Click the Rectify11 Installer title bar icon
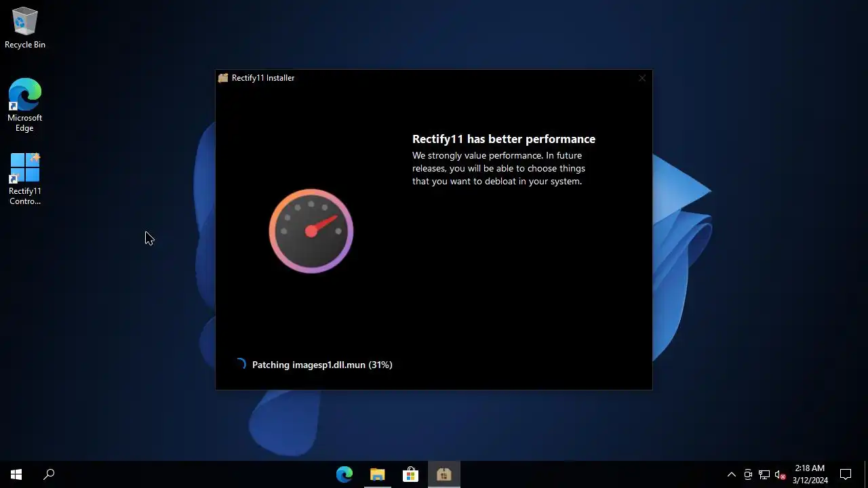 point(223,78)
